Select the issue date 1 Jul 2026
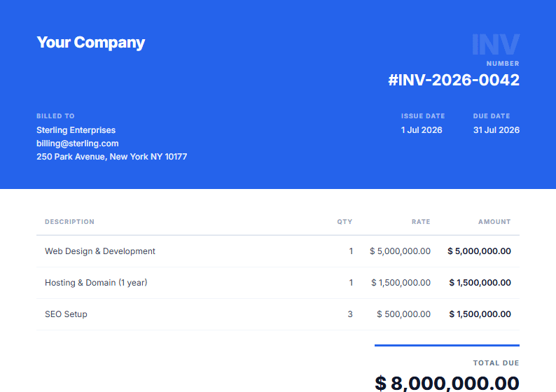This screenshot has width=556, height=392. coord(422,130)
